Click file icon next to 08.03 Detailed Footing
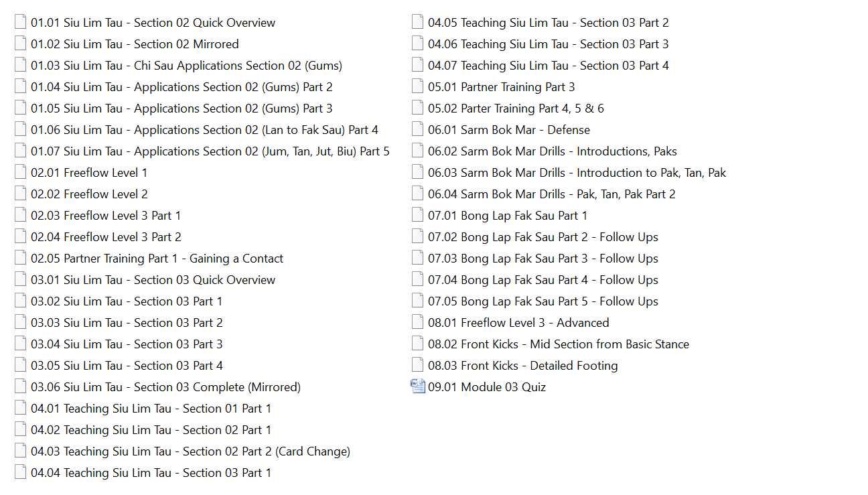The width and height of the screenshot is (868, 495). pyautogui.click(x=418, y=365)
